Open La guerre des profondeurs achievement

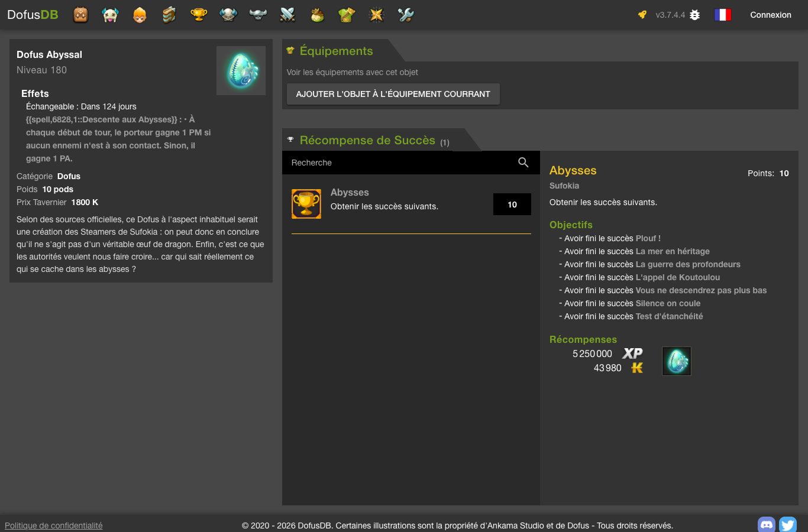[x=688, y=264]
